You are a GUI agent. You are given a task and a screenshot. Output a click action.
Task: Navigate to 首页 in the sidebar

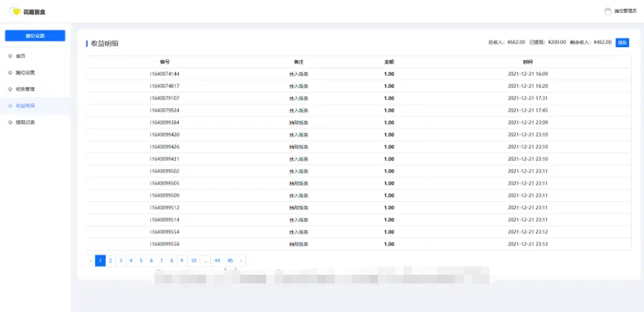pyautogui.click(x=21, y=56)
